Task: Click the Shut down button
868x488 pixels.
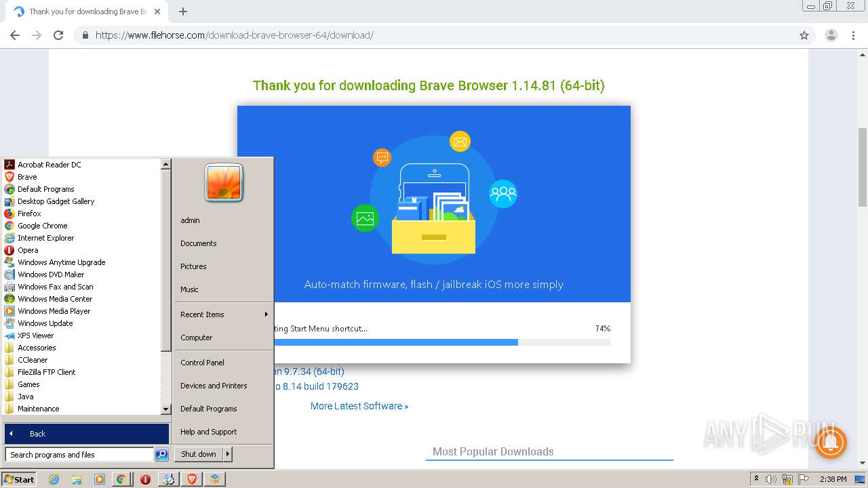Action: point(199,454)
